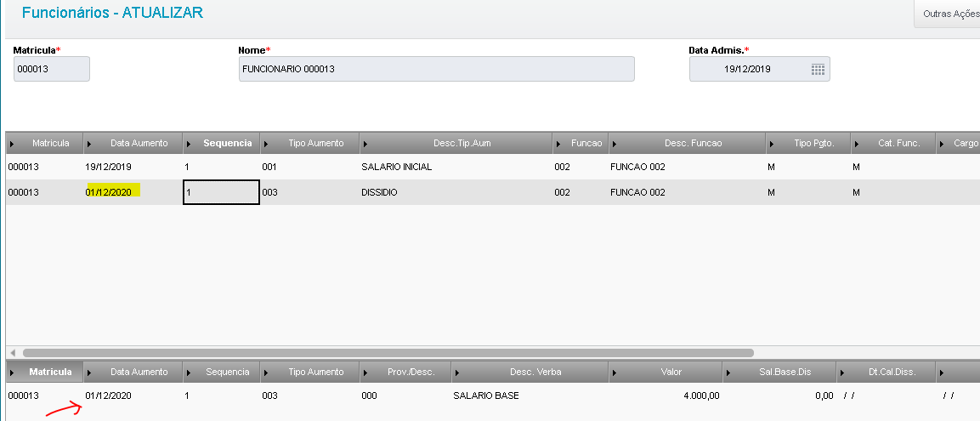Click lower grid Sequencia column header

point(222,372)
